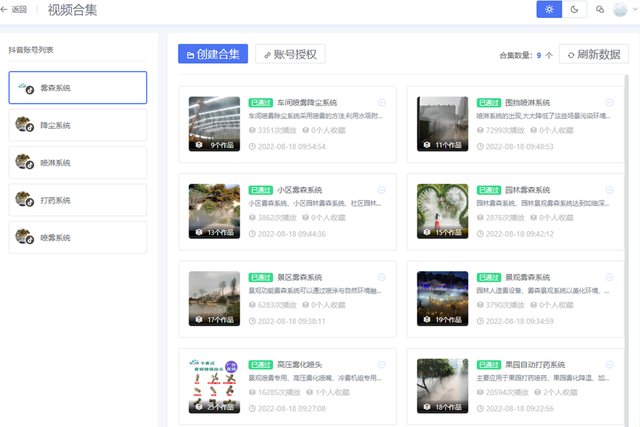The image size is (640, 427).
Task: Click the 7299次播放 play count
Action: tap(501, 130)
